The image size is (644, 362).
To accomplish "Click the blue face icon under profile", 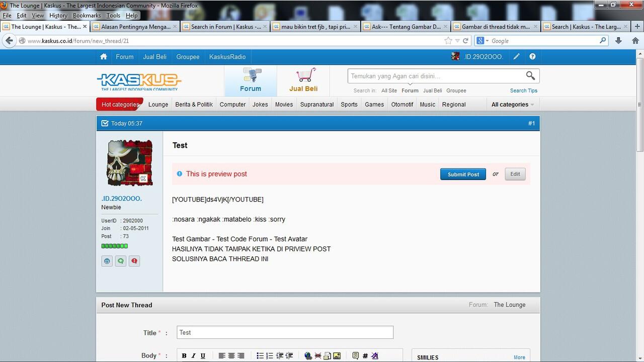I will pos(107,261).
